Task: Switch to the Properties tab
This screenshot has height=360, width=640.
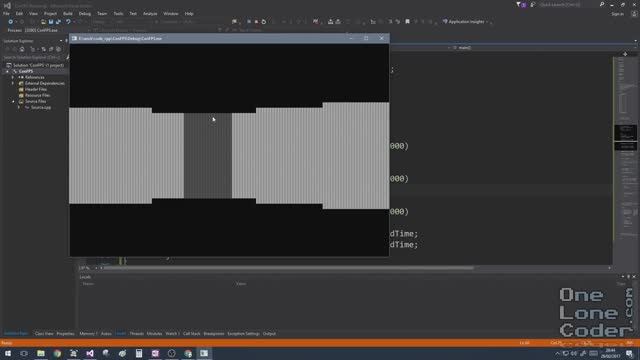Action: click(x=65, y=334)
